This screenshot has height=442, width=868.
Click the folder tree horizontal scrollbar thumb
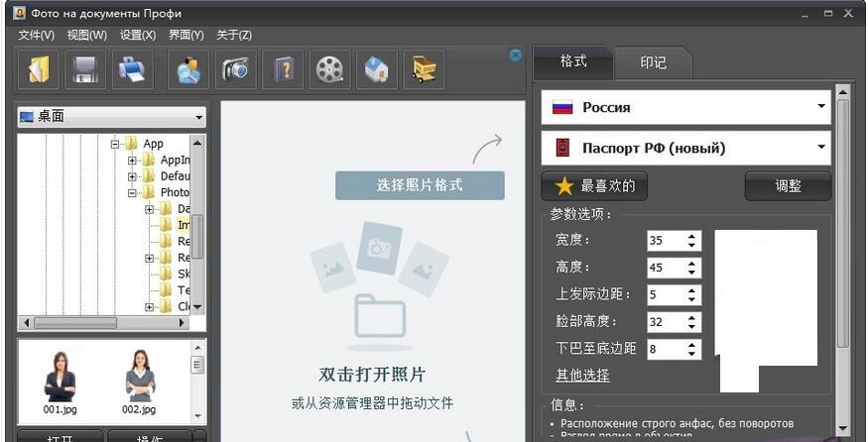75,322
